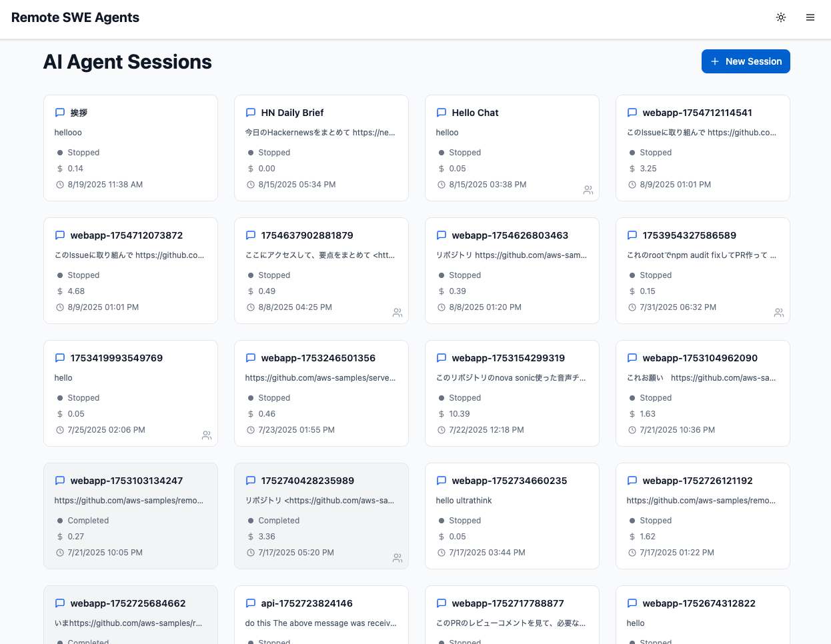The height and width of the screenshot is (644, 831).
Task: Click shared-users icon on 1753954327586589 card
Action: tap(779, 313)
